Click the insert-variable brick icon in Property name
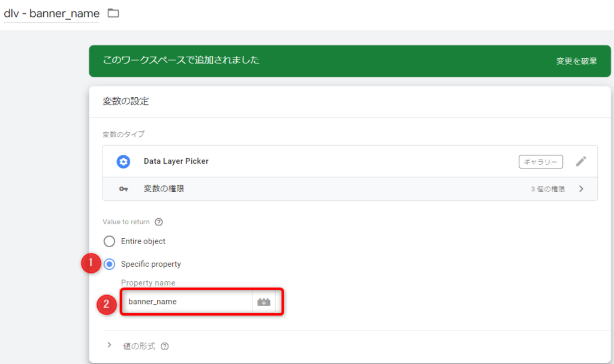The height and width of the screenshot is (364, 614). (x=264, y=302)
